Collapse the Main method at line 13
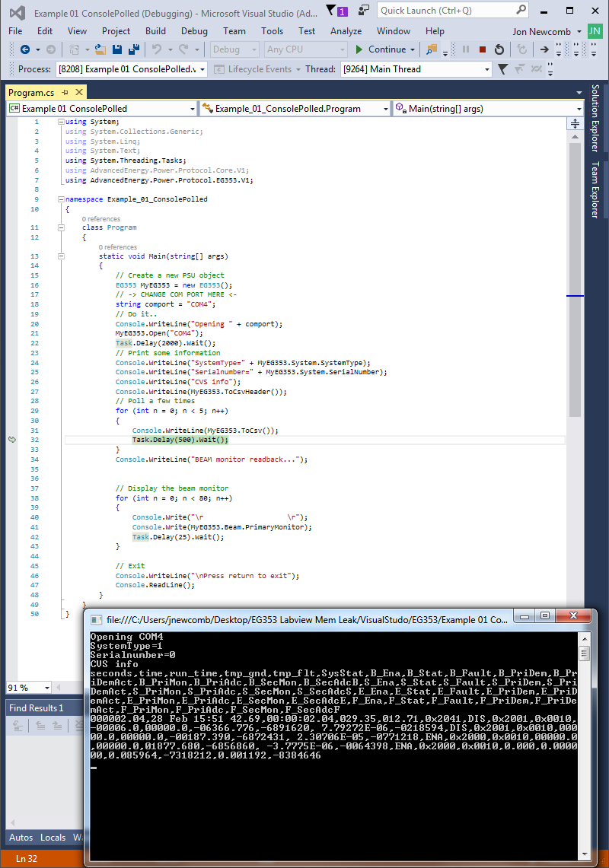Image resolution: width=609 pixels, height=868 pixels. (61, 256)
